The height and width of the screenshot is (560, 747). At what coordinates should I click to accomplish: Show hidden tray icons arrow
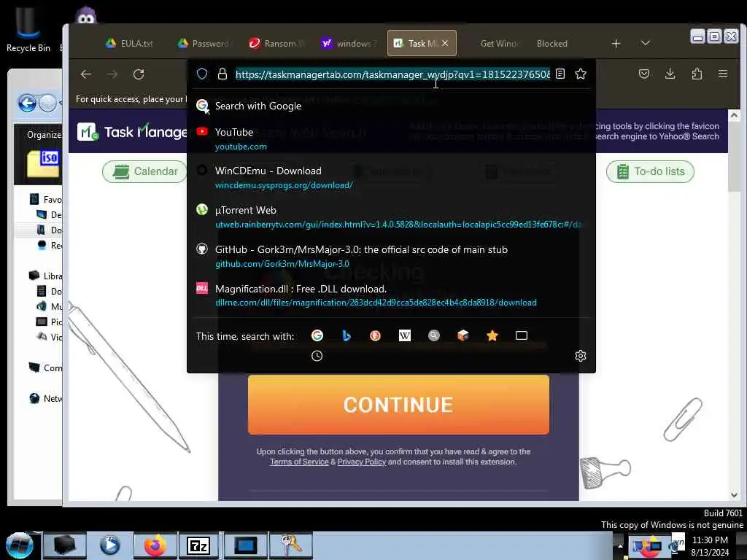click(x=620, y=545)
